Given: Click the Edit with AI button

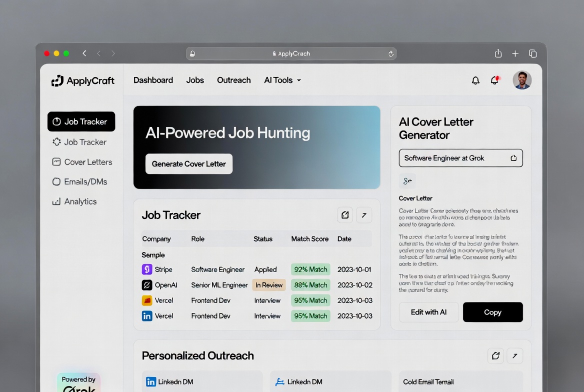Looking at the screenshot, I should [x=428, y=312].
